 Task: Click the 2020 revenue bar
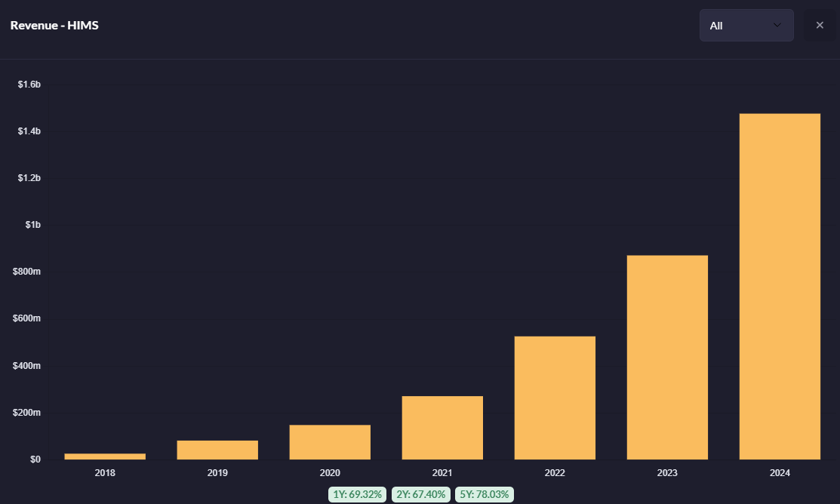pyautogui.click(x=330, y=442)
